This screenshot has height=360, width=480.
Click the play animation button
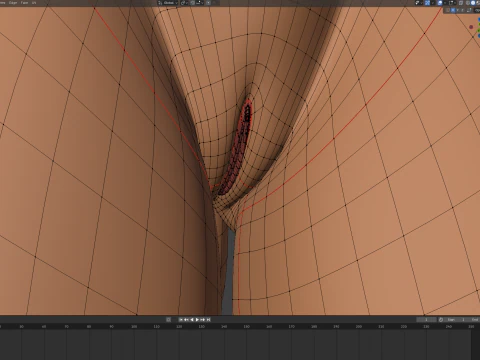197,319
